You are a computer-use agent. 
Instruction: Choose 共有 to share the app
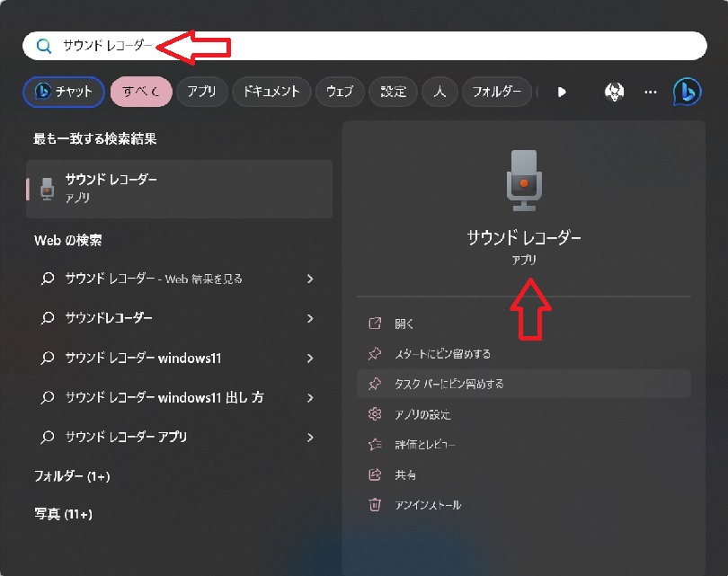point(524,474)
